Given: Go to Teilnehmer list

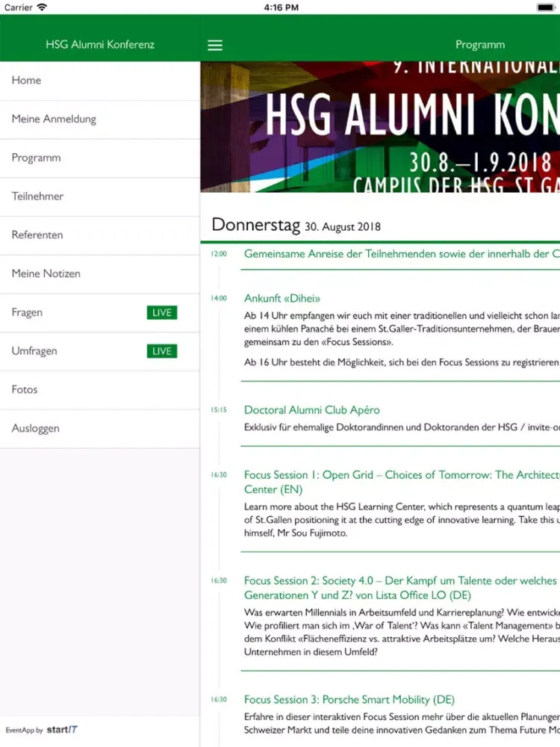Looking at the screenshot, I should 100,196.
